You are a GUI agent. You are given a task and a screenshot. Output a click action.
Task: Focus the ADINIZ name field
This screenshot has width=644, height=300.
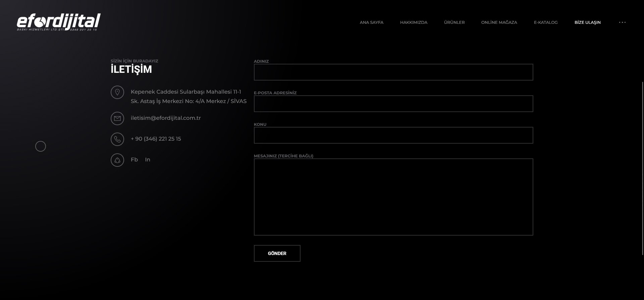tap(393, 72)
